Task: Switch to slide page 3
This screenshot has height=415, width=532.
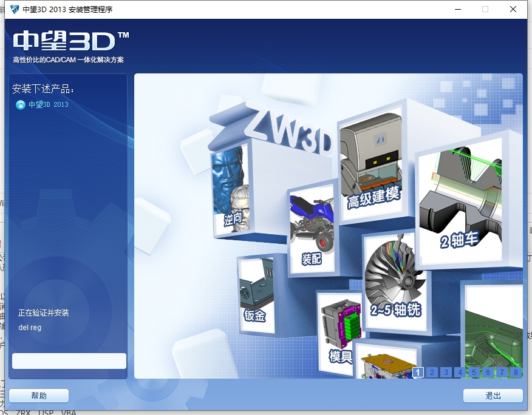Action: pyautogui.click(x=446, y=373)
